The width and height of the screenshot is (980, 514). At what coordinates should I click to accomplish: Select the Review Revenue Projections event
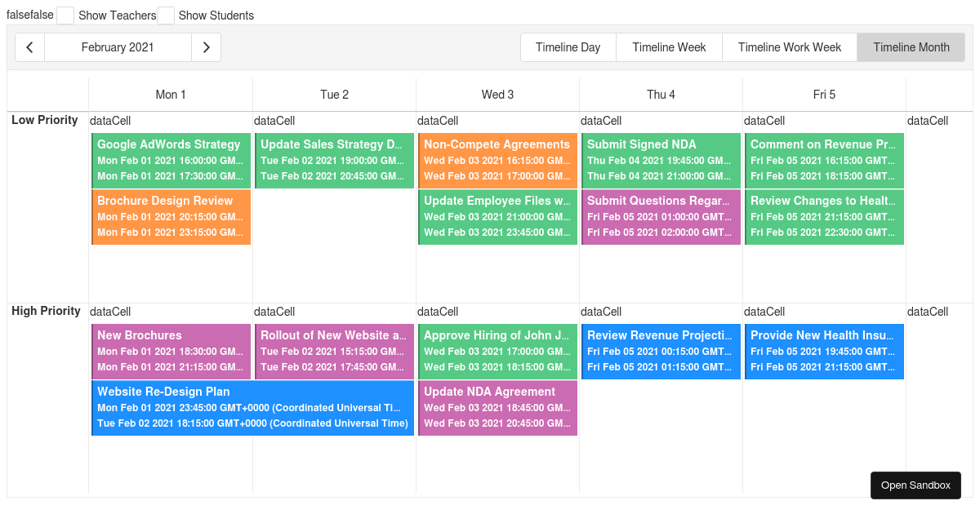[660, 351]
